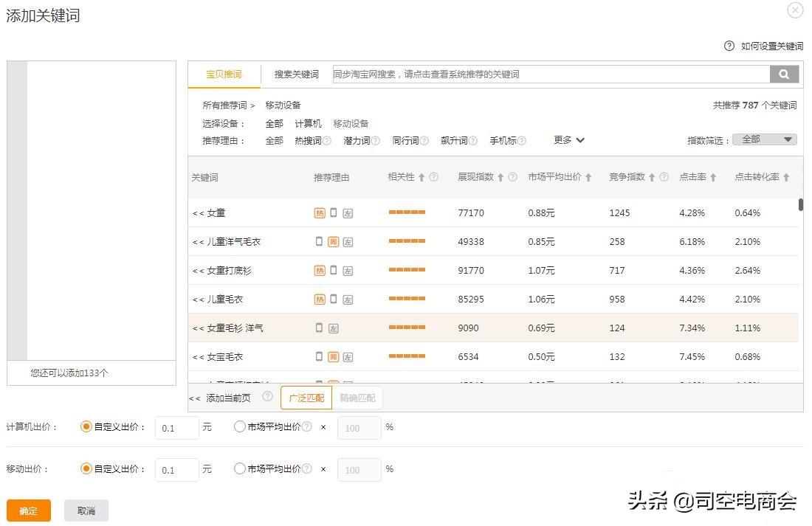Image resolution: width=812 pixels, height=526 pixels.
Task: Click the 左 icon in 女宝毛衣 row
Action: (348, 357)
